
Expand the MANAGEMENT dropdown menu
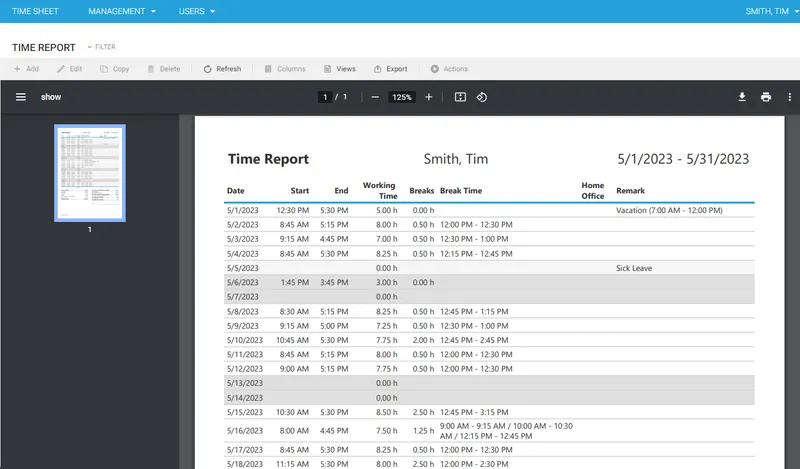[122, 11]
